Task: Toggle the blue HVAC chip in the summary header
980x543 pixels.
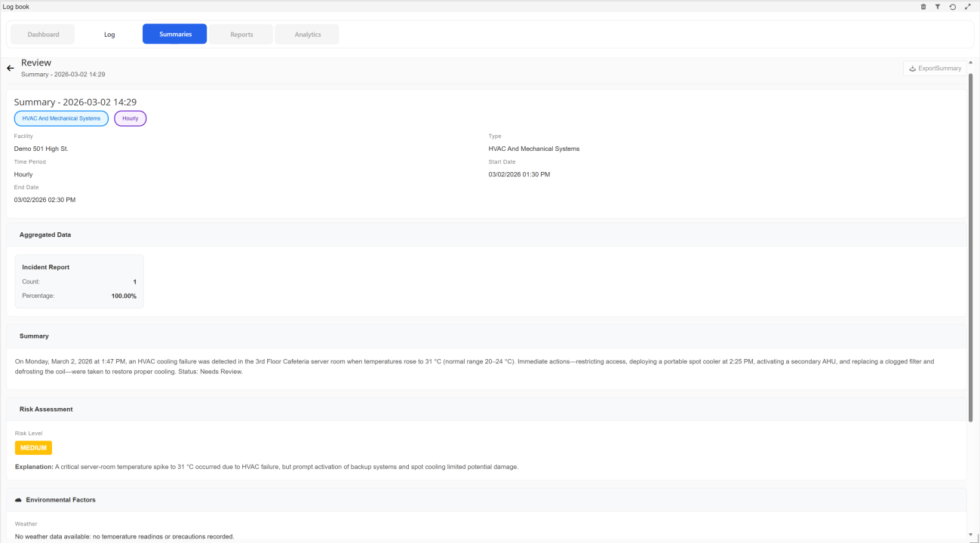Action: [61, 118]
